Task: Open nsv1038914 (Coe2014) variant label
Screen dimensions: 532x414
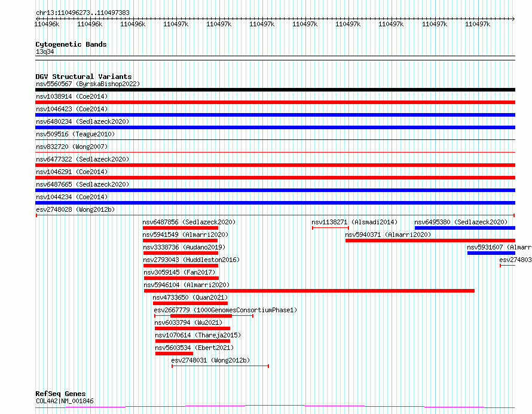Action: click(72, 96)
